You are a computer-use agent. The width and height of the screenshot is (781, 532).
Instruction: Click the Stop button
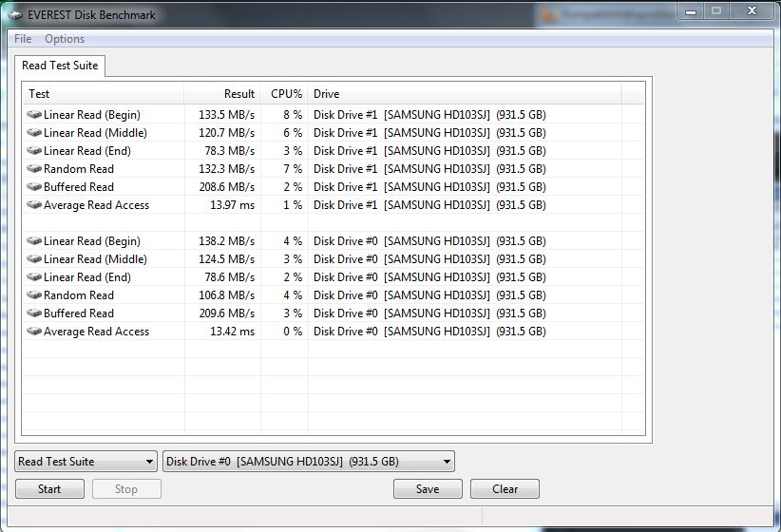pyautogui.click(x=126, y=489)
